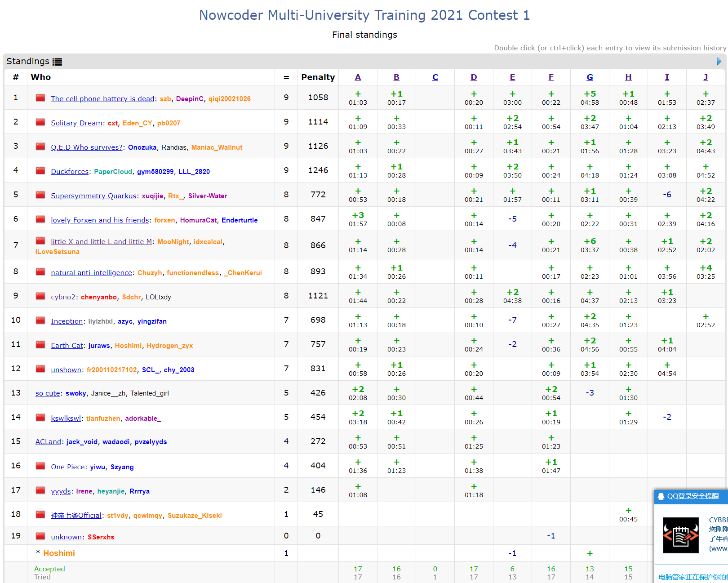This screenshot has height=583, width=728.
Task: Open problem J column header link
Action: point(706,77)
